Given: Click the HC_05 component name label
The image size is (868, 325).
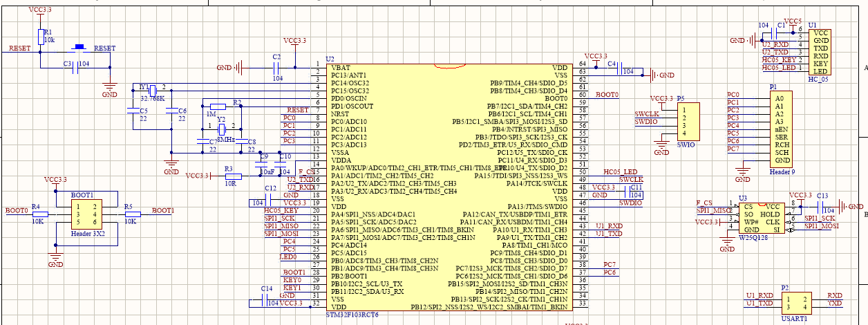Looking at the screenshot, I should [819, 81].
